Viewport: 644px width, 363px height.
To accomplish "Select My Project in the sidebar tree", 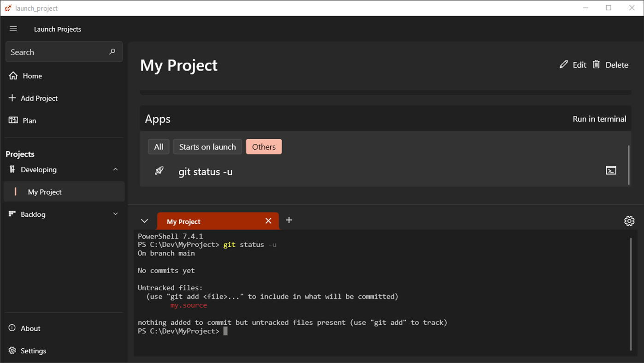I will (45, 192).
